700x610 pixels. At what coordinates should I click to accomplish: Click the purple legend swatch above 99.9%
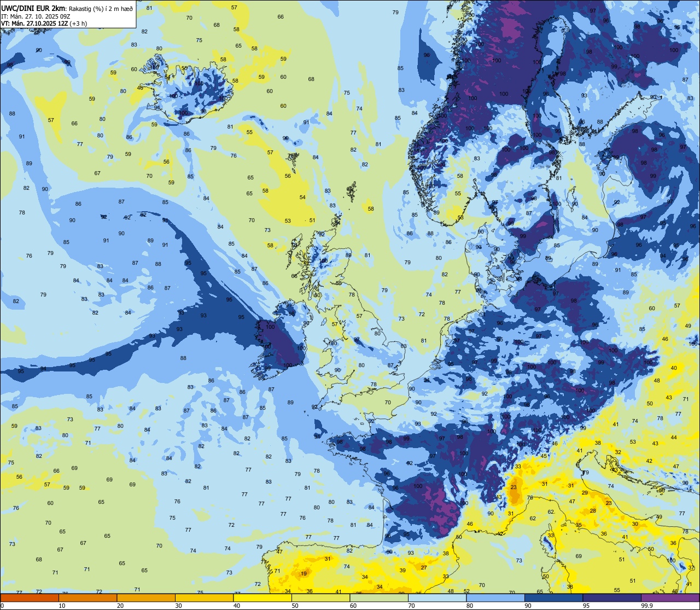pos(670,597)
